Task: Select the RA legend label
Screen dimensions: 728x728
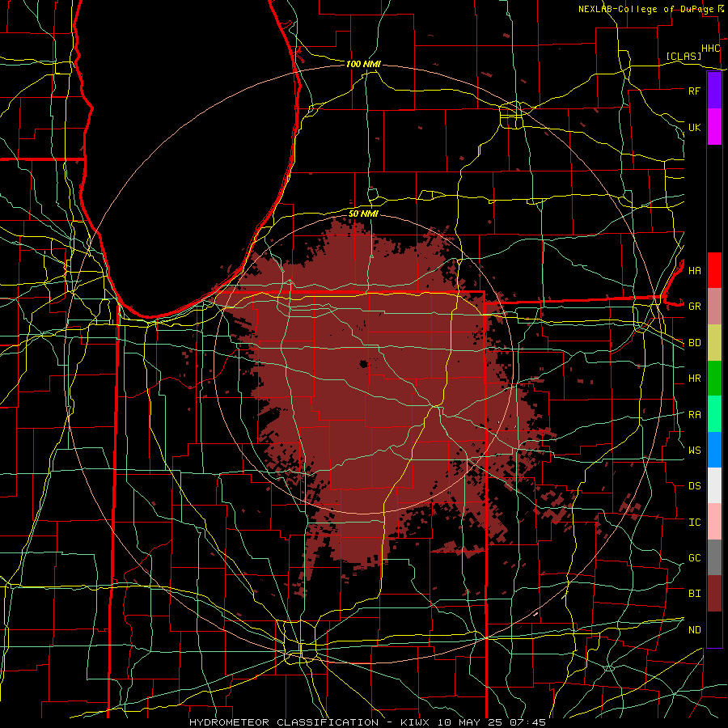Action: coord(694,414)
